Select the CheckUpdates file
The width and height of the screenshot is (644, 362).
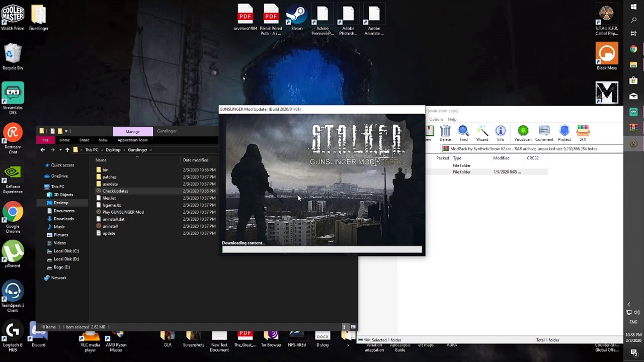click(115, 191)
